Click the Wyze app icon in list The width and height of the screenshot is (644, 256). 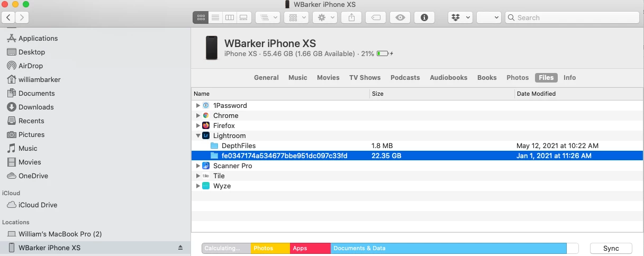pos(206,186)
